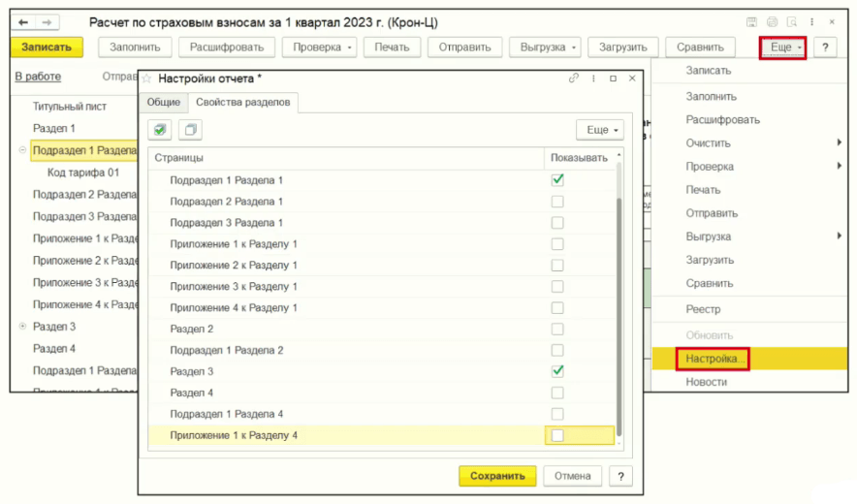The width and height of the screenshot is (857, 504).
Task: Uncheck the 'Раздел 3' show checkbox
Action: pyautogui.click(x=557, y=371)
